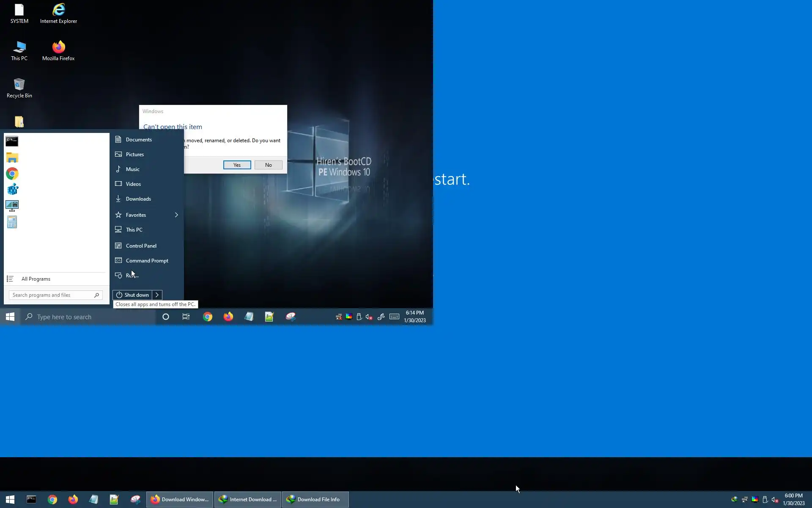Open Documents from the Start menu
The height and width of the screenshot is (508, 812).
pos(139,140)
